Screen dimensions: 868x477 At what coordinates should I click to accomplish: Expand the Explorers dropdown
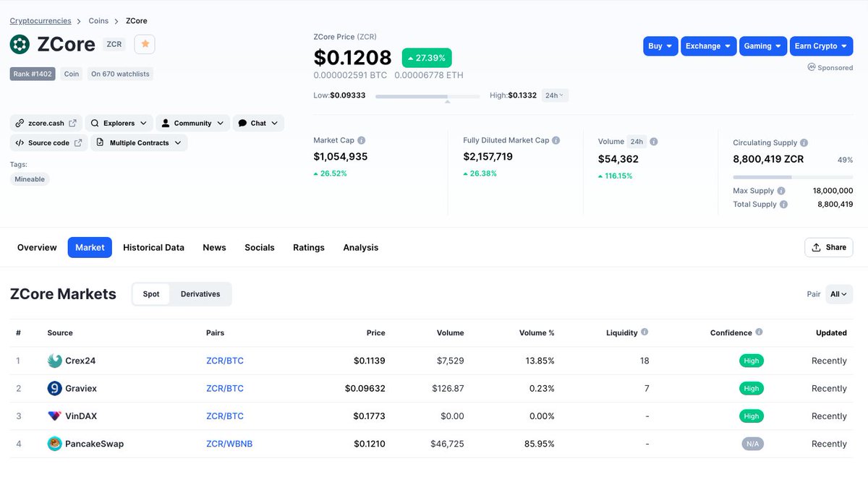coord(119,123)
